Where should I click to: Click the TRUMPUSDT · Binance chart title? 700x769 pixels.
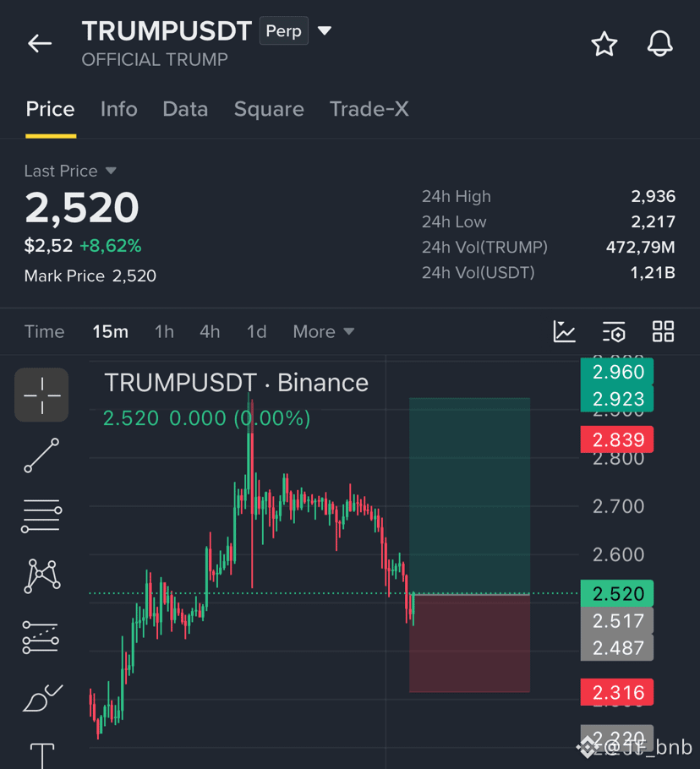[x=237, y=383]
